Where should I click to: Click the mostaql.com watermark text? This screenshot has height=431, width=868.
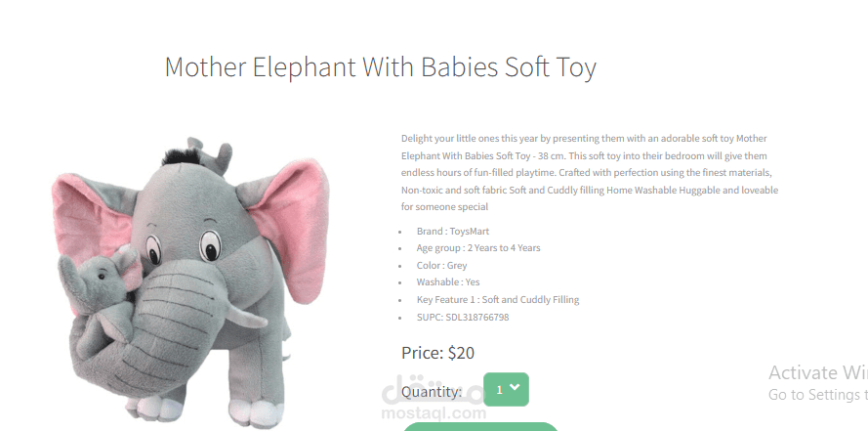[434, 412]
